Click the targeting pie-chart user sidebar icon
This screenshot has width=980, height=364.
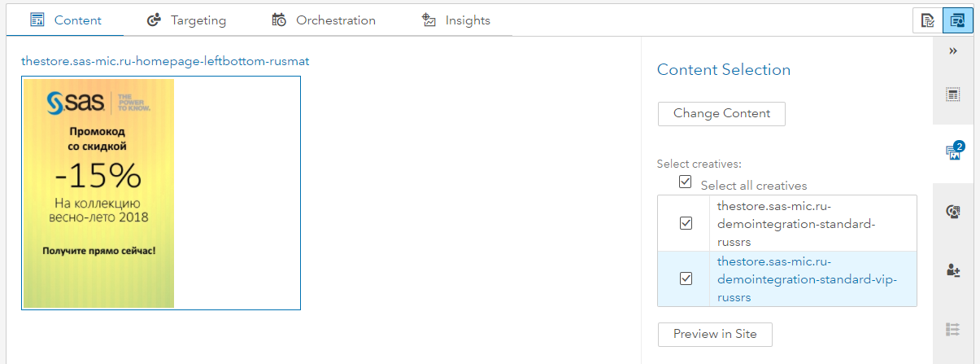(x=953, y=212)
